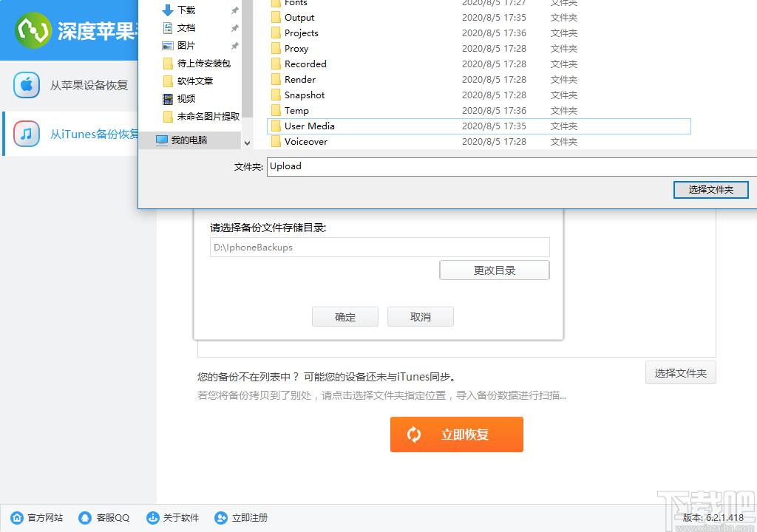757x532 pixels.
Task: Select the Snapshot folder name
Action: pyautogui.click(x=304, y=95)
